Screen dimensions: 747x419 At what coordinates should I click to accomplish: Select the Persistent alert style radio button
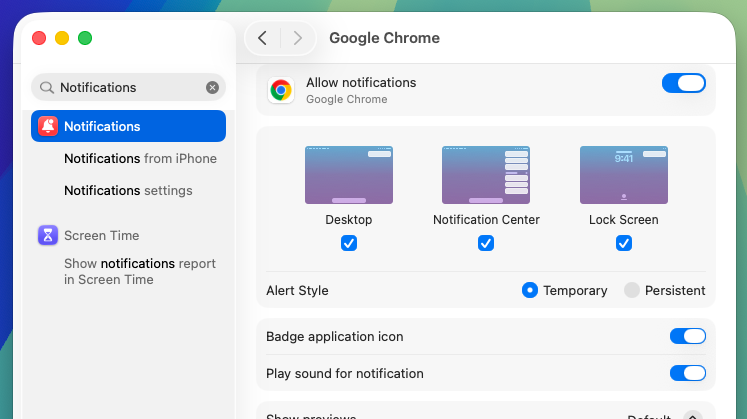pos(632,290)
